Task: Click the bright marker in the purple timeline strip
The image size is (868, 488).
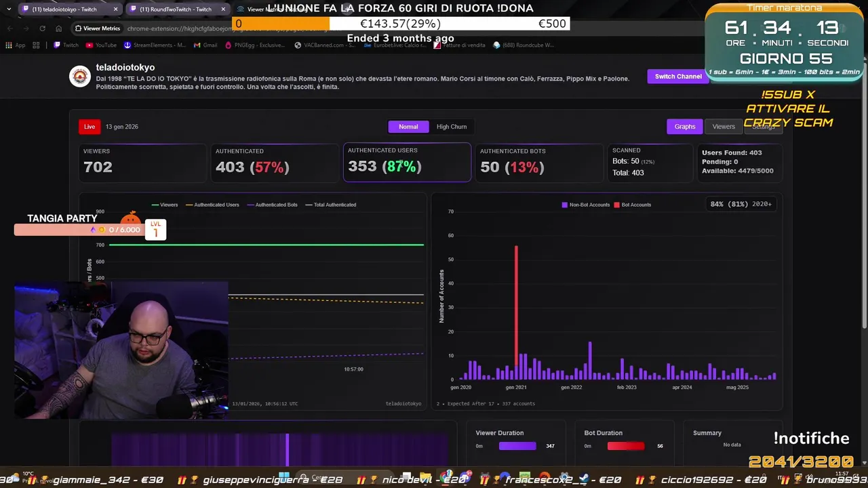Action: pyautogui.click(x=288, y=449)
